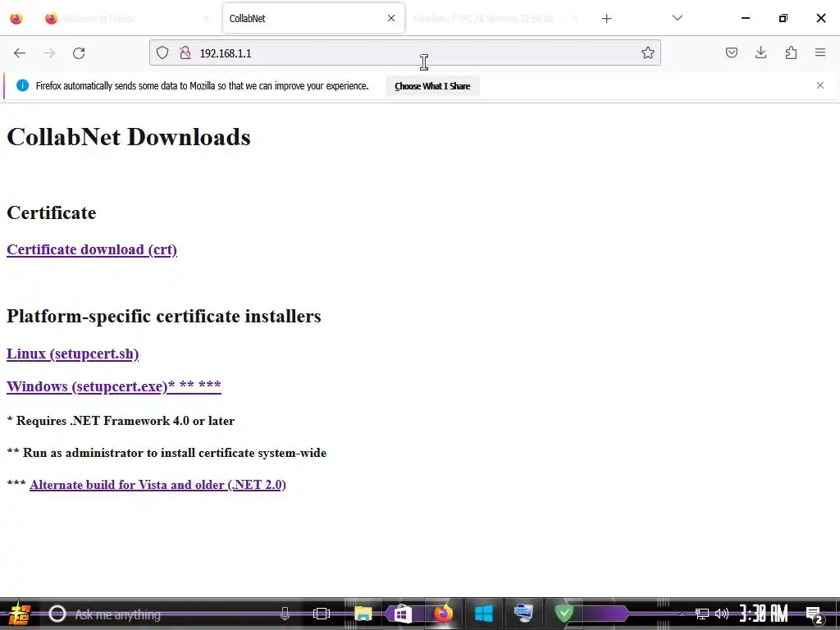
Task: Click the insecure connection padlock icon
Action: 185,52
